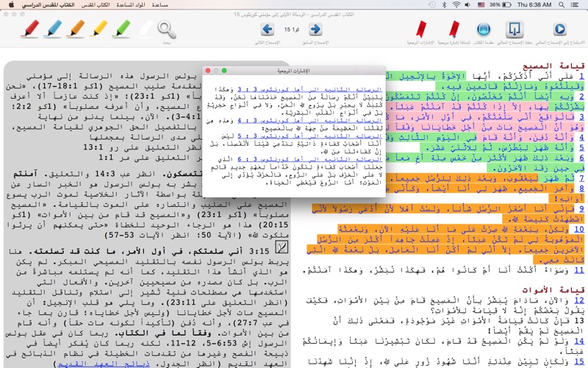Select the white eraser highlighter

144,29
